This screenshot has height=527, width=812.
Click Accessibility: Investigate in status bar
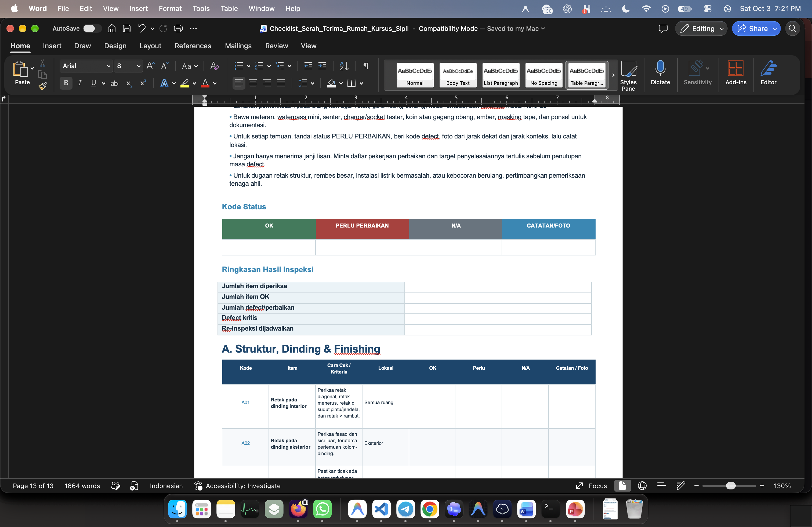pyautogui.click(x=237, y=486)
